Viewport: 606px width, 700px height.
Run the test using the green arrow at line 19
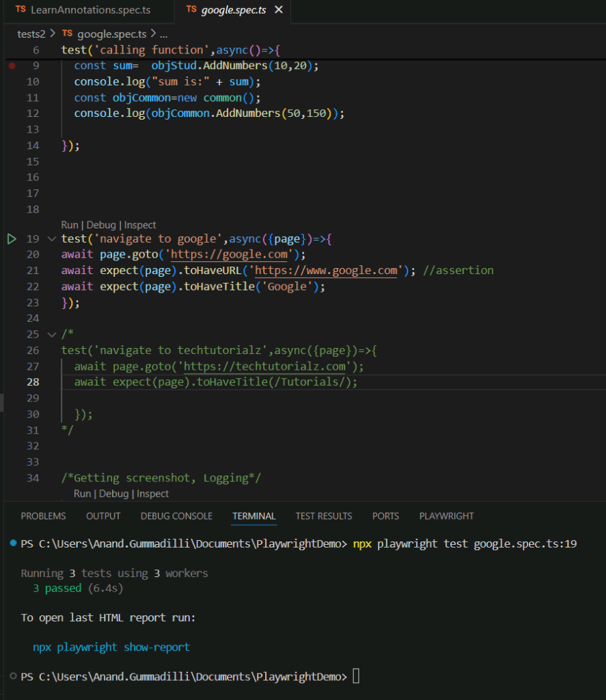click(x=12, y=239)
